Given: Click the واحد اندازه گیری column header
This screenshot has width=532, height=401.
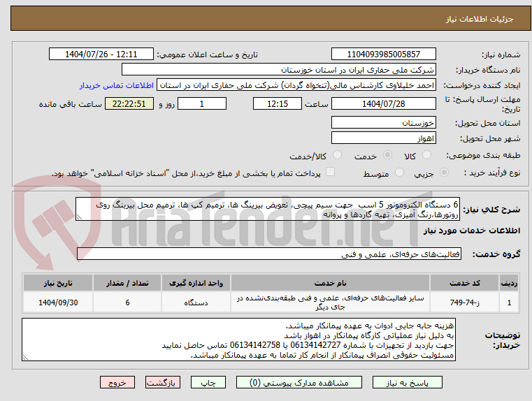Looking at the screenshot, I should [x=196, y=283].
